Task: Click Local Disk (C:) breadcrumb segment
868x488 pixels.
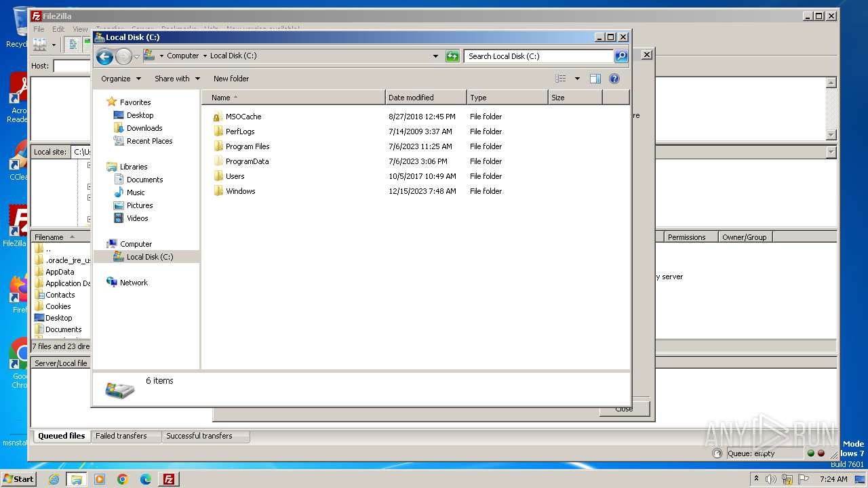Action: click(233, 56)
